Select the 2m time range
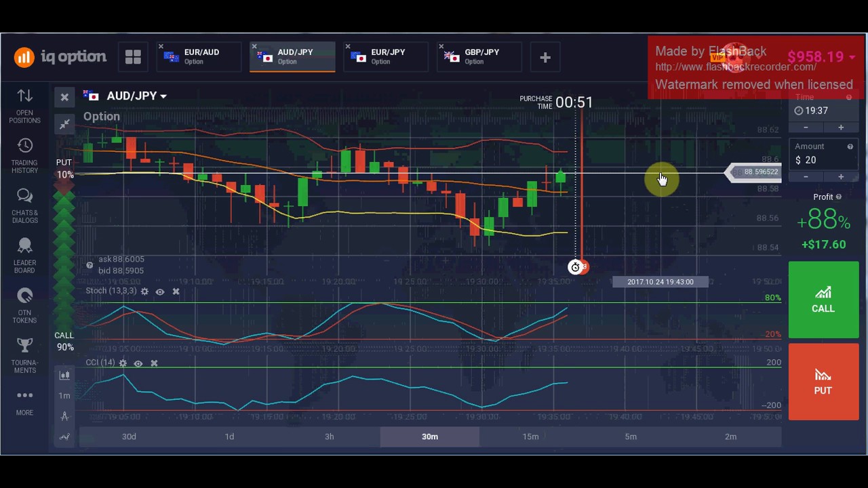 (x=730, y=436)
